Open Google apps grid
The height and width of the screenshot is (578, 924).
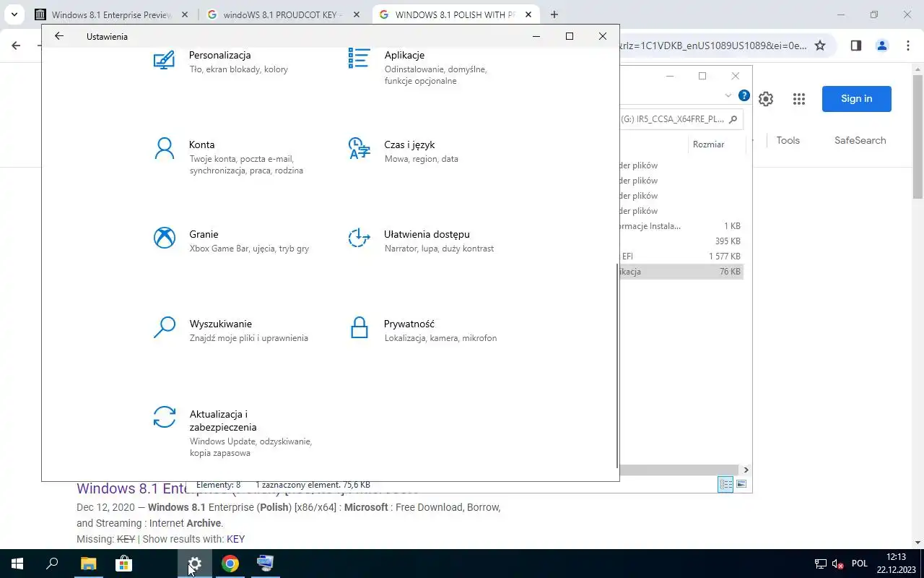point(798,99)
